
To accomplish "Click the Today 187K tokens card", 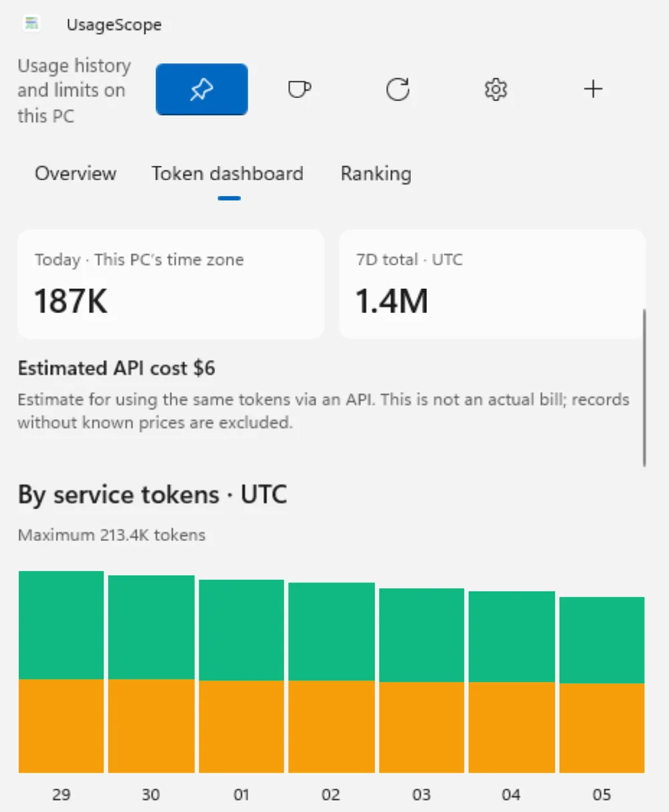I will click(171, 284).
